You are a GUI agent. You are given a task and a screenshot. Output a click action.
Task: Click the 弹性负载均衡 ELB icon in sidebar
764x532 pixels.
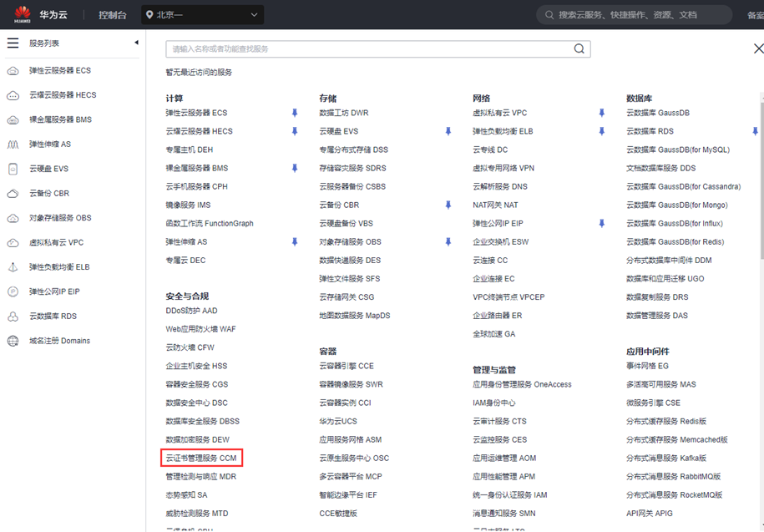tap(13, 267)
